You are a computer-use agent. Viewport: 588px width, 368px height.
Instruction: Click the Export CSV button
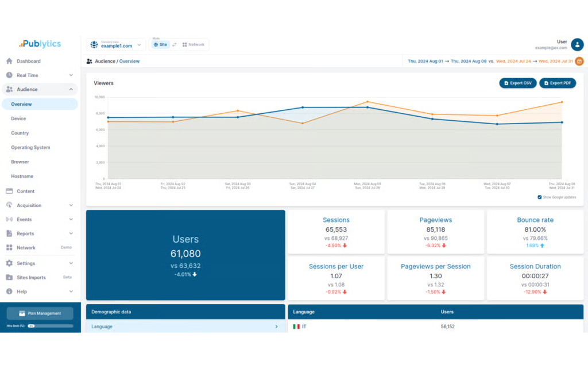click(517, 83)
